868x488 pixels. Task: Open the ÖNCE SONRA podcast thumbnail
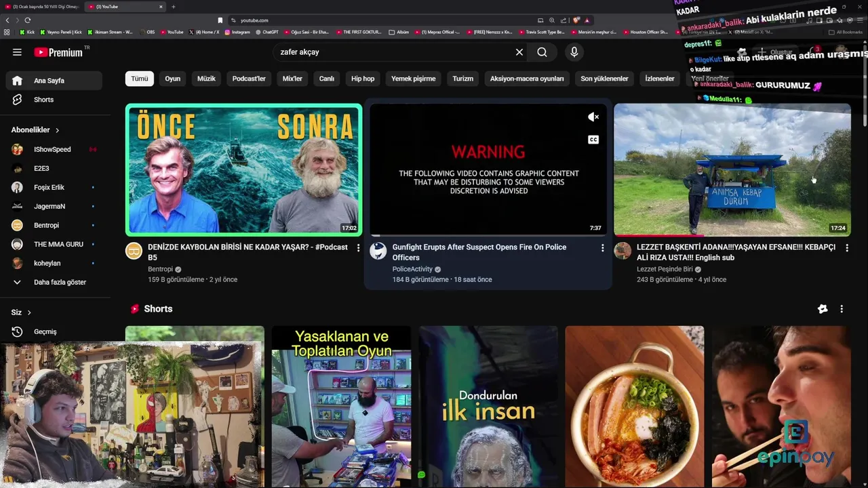coord(243,169)
